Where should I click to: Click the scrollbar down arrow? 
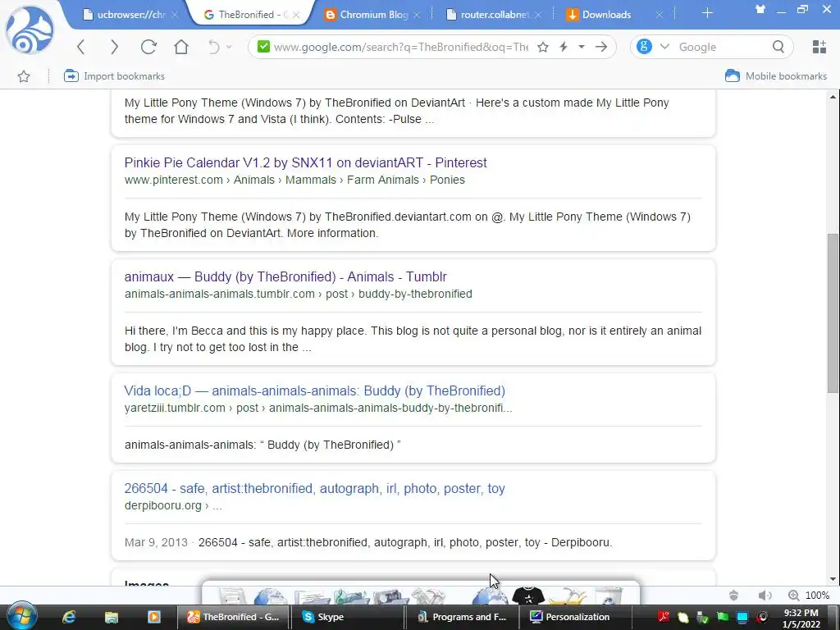point(833,579)
